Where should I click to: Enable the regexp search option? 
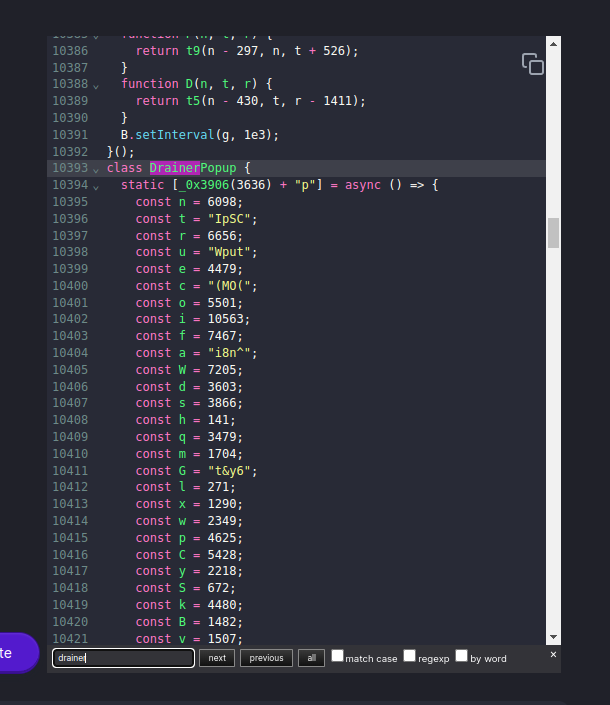click(410, 656)
